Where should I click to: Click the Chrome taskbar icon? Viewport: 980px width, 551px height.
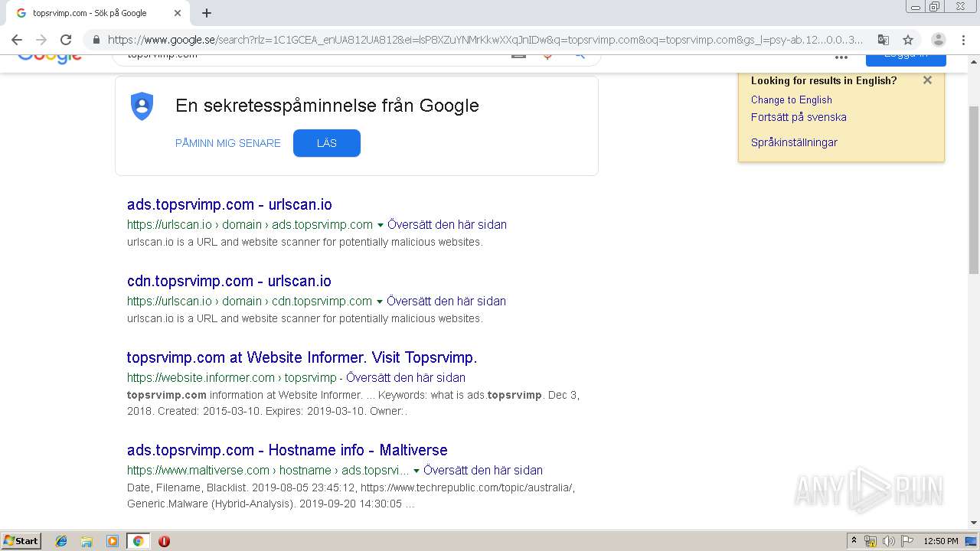tap(139, 541)
